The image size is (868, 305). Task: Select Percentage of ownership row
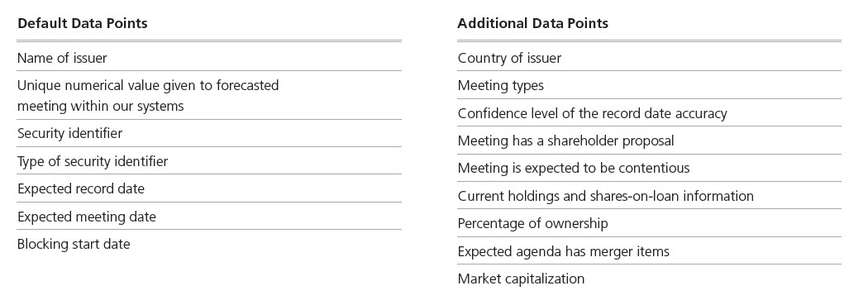click(x=649, y=223)
